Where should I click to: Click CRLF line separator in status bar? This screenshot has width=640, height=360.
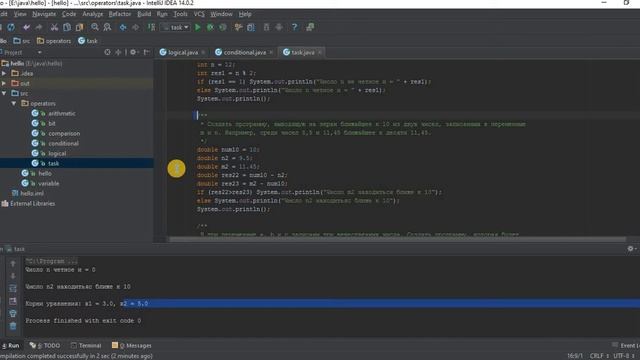[599, 356]
